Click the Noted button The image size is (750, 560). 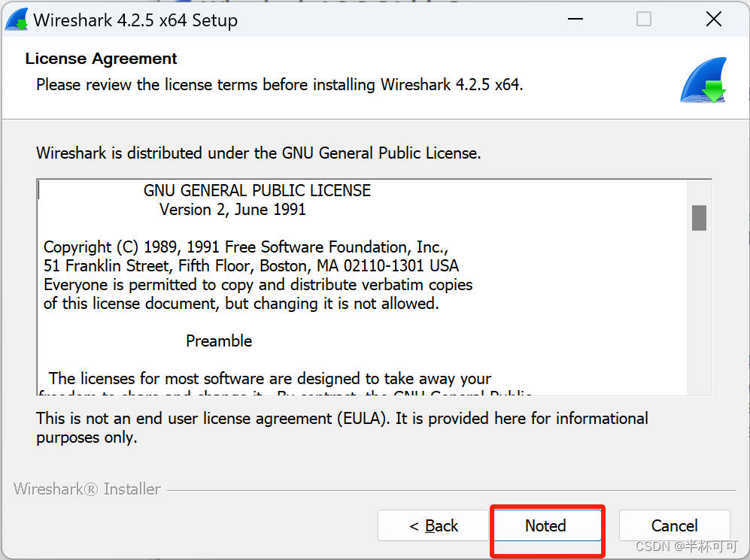click(547, 525)
